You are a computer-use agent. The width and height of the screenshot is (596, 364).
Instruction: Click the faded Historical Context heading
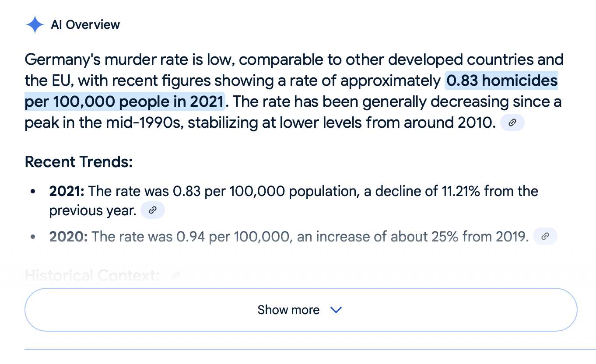point(92,276)
